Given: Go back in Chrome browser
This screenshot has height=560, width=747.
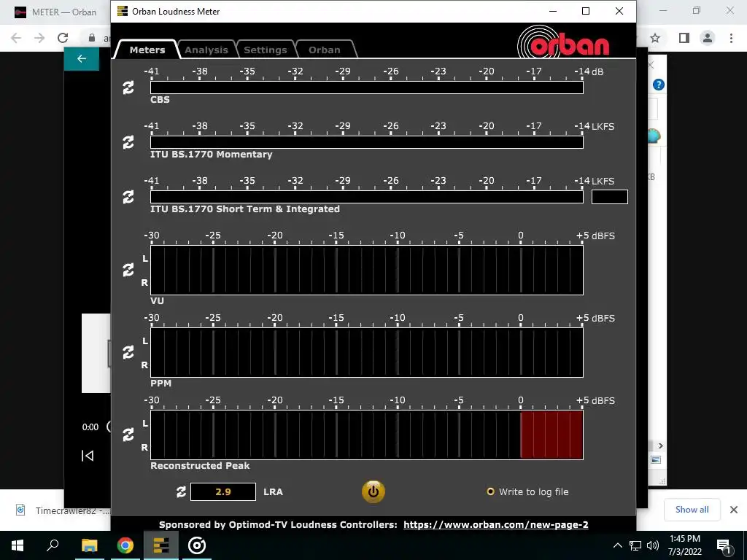Looking at the screenshot, I should click(x=16, y=38).
